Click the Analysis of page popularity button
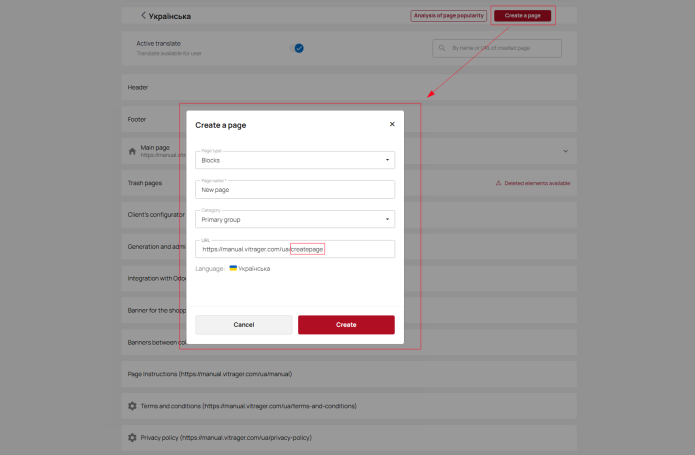 [449, 16]
